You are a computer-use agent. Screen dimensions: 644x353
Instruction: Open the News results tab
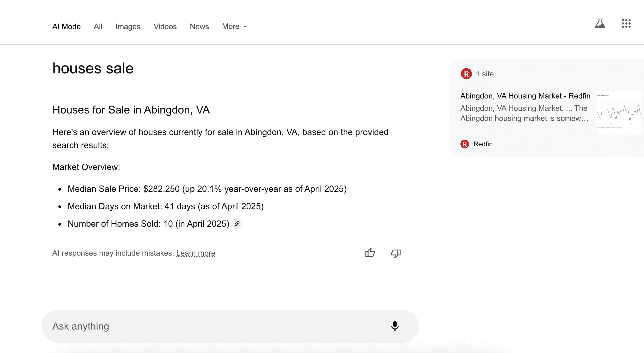199,26
